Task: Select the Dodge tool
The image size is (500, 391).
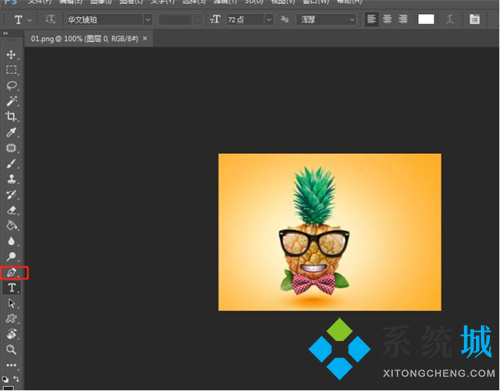Action: tap(11, 256)
